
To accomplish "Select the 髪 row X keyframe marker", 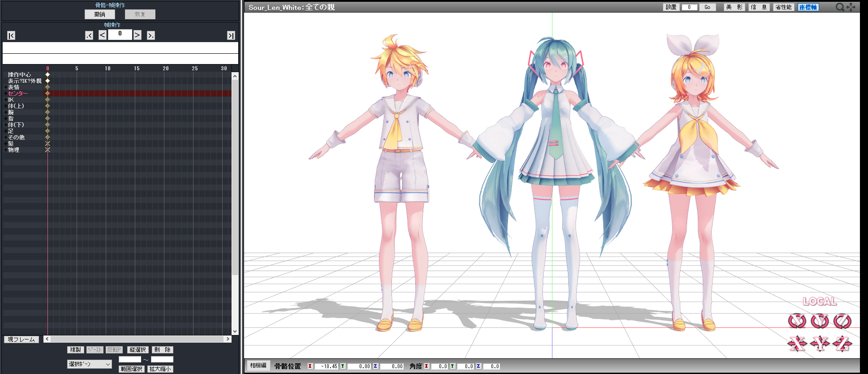I will point(47,143).
